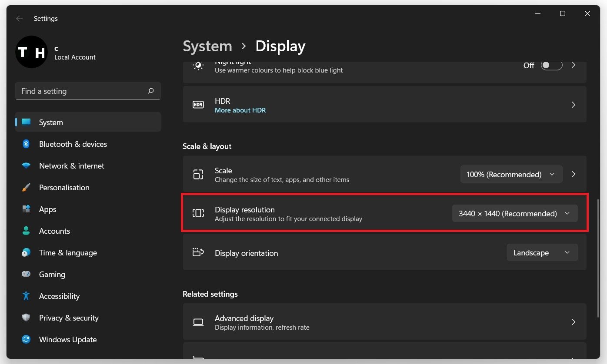Screen dimensions: 607x364
Task: Open the Display orientation Landscape dropdown
Action: [x=542, y=253]
